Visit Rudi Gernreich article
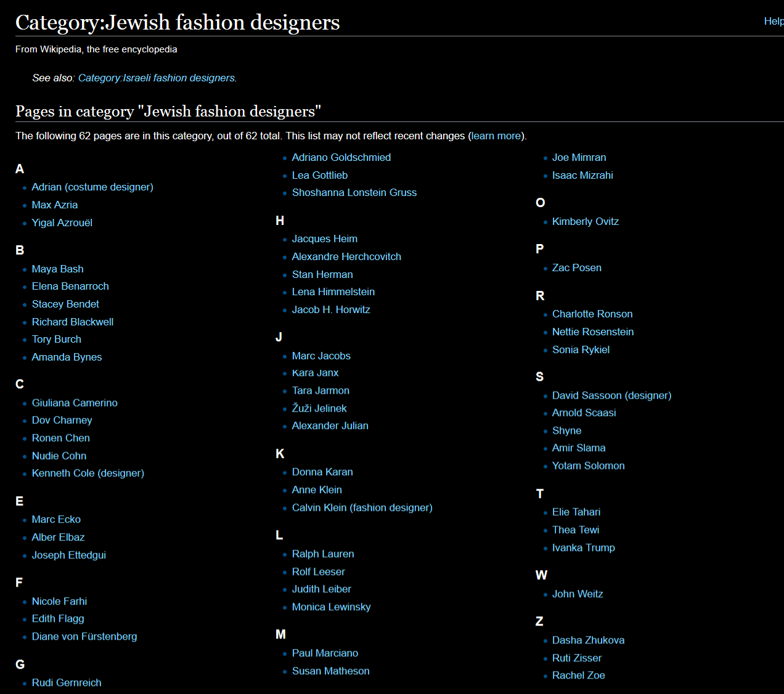 (67, 682)
